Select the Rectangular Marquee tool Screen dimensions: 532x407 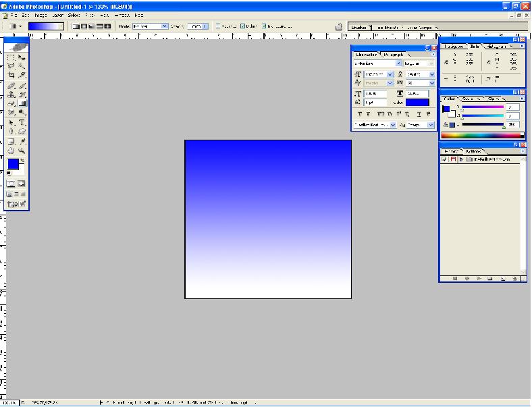click(11, 57)
